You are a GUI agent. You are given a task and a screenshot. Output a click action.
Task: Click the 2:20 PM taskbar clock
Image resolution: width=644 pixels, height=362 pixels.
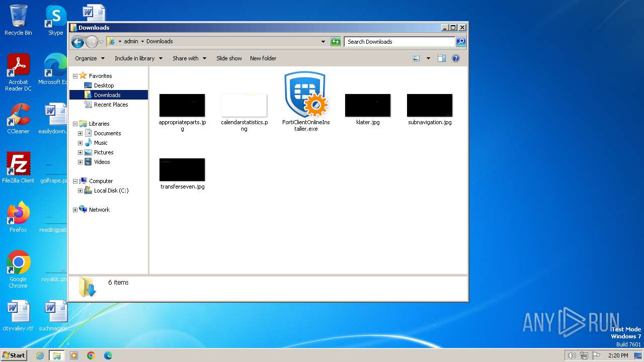pyautogui.click(x=618, y=355)
